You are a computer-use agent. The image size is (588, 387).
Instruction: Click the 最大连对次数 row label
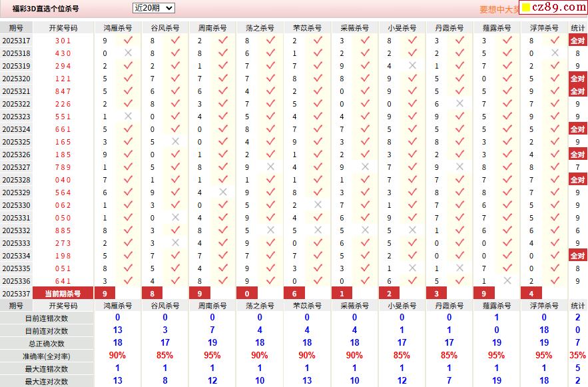(47, 382)
